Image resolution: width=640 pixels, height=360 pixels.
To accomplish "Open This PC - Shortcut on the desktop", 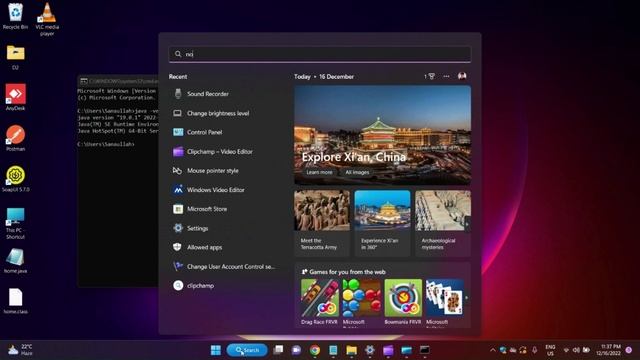I will coord(16,223).
